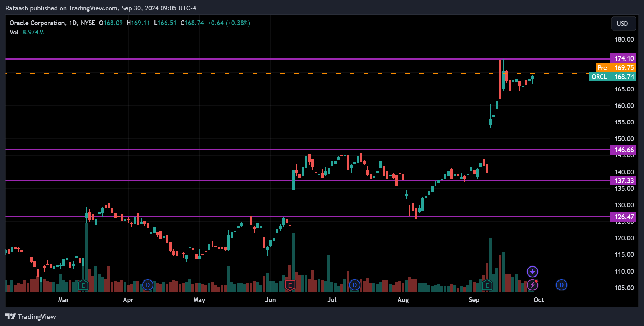Click the open value O168.09

[111, 23]
